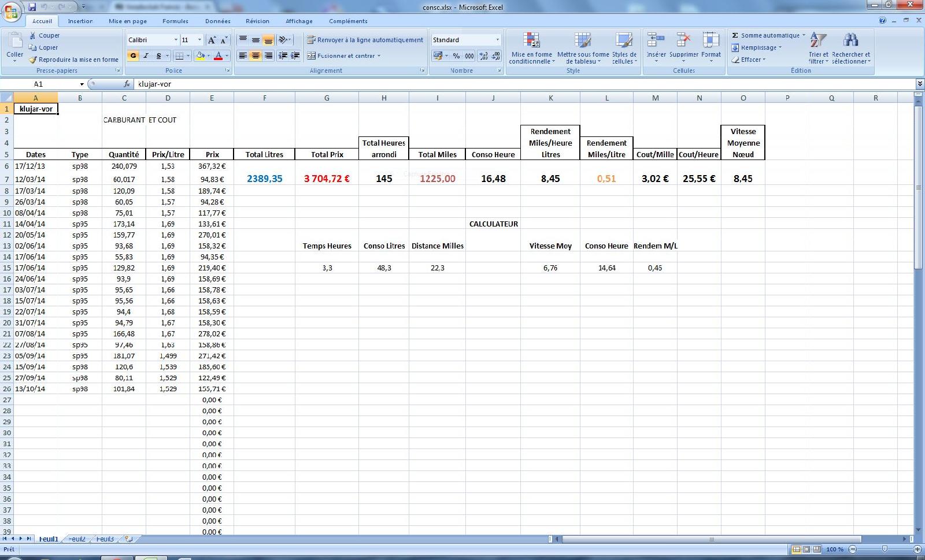Click the Office button logo
The width and height of the screenshot is (925, 560).
pyautogui.click(x=11, y=12)
